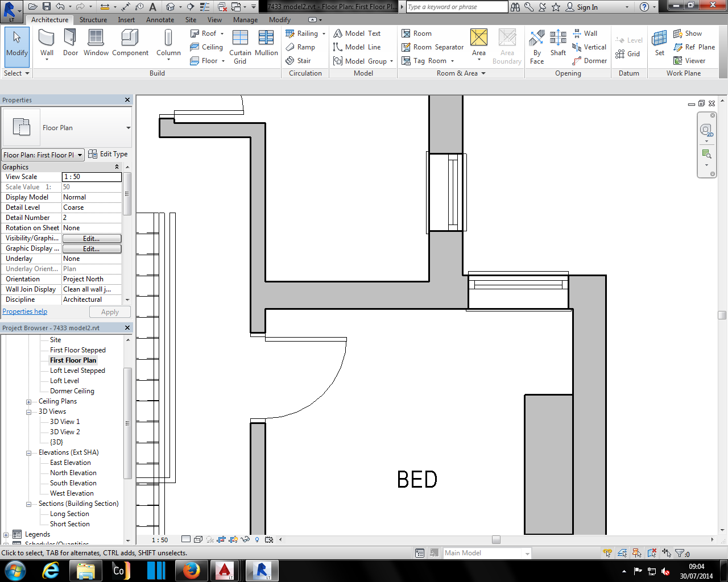Select the Door tool
Screen dimensions: 728x582
click(x=70, y=43)
